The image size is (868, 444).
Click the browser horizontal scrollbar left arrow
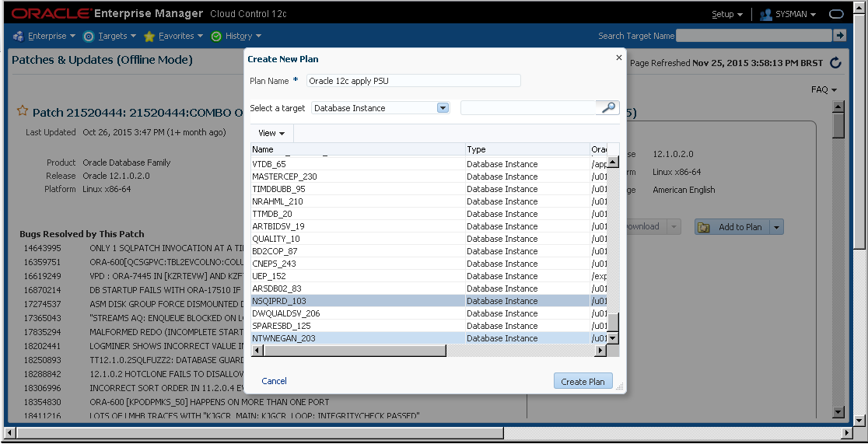9,432
